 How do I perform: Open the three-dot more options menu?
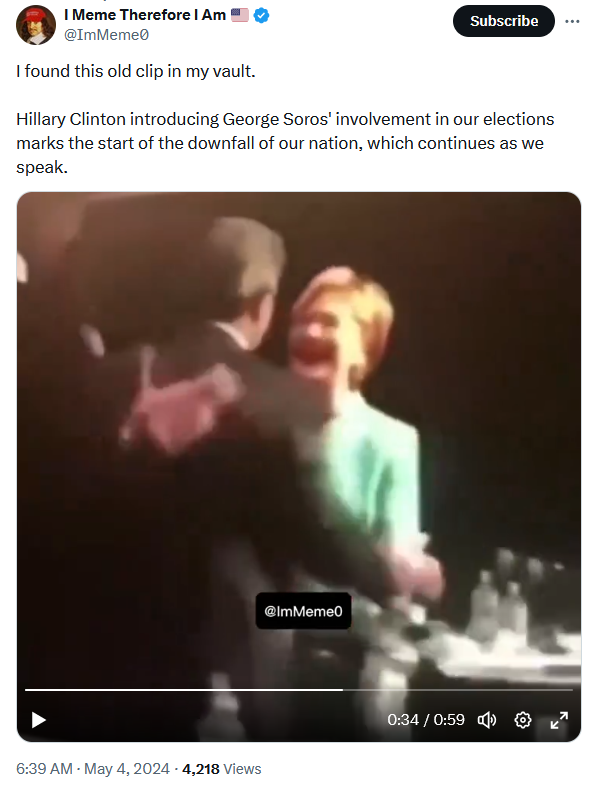pos(572,21)
